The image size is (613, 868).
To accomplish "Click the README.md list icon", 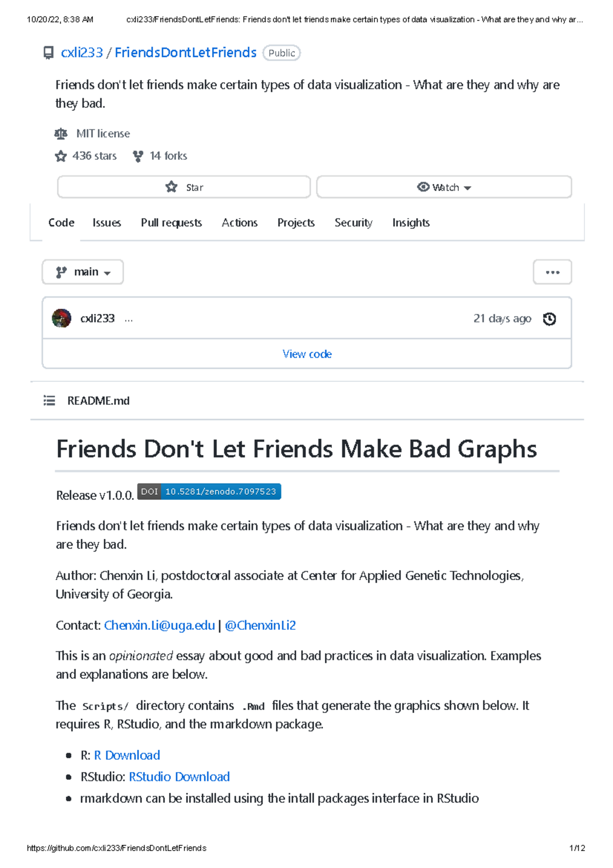I will click(x=49, y=401).
